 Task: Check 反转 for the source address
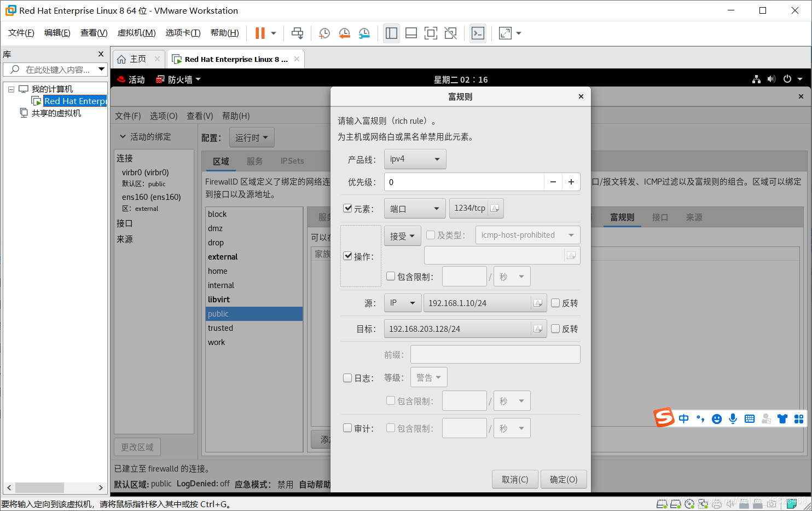(x=555, y=303)
